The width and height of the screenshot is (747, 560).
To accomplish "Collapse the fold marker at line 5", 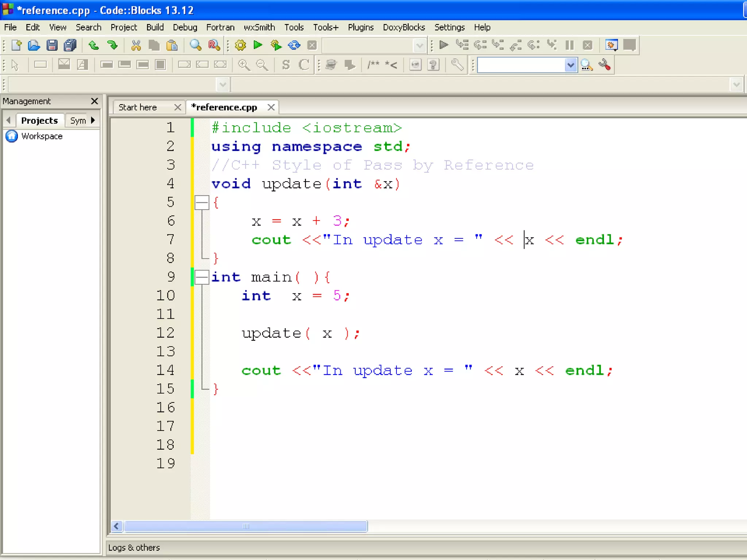I will [201, 203].
